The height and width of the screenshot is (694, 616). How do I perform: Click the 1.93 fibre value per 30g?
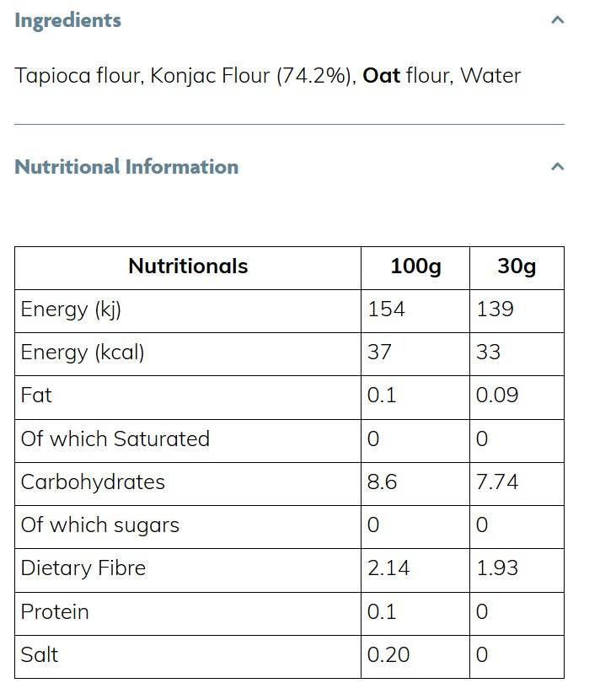tap(497, 568)
